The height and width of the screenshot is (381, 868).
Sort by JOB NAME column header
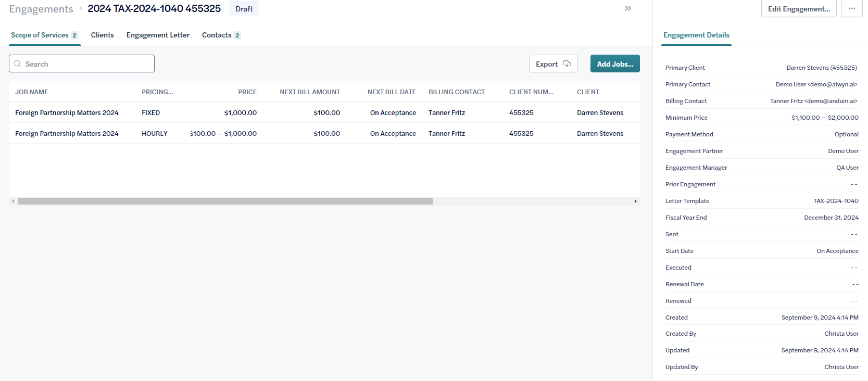pos(32,92)
